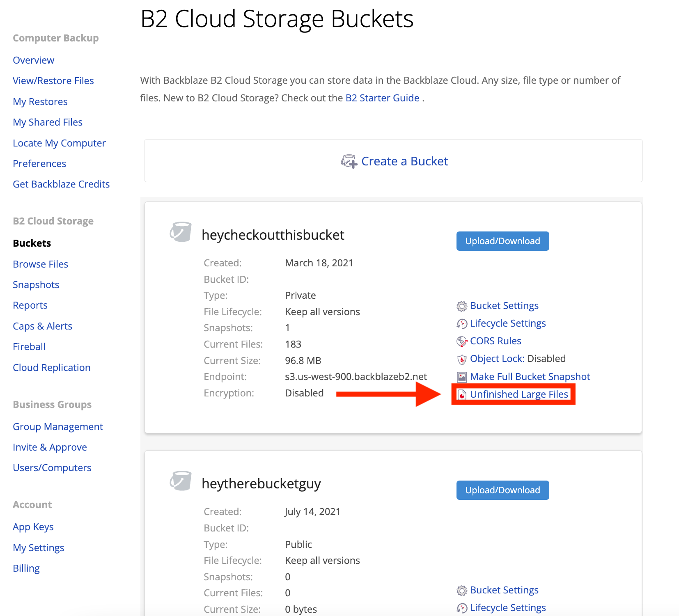Viewport: 679px width, 616px height.
Task: Open Fireball in sidebar
Action: (29, 347)
